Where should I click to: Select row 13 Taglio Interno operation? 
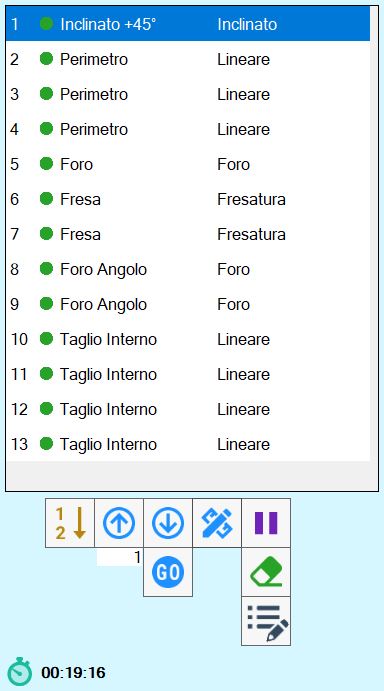coord(188,444)
